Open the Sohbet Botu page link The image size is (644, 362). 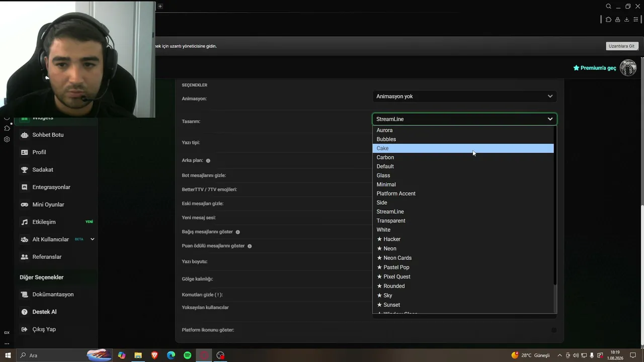click(48, 135)
